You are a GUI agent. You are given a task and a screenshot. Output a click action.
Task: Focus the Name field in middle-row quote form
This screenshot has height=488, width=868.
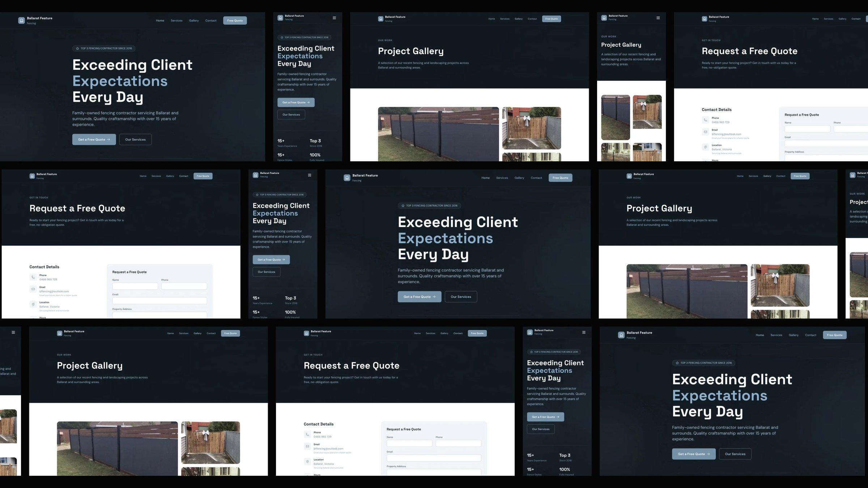135,286
